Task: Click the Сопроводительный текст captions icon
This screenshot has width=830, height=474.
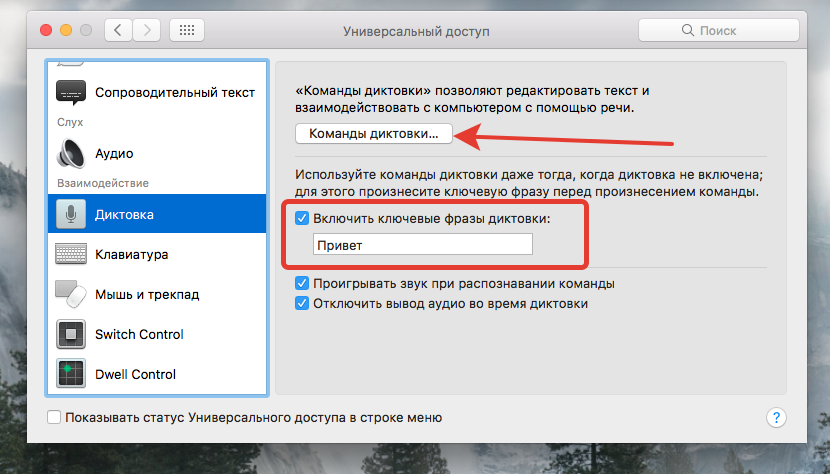Action: click(x=71, y=93)
